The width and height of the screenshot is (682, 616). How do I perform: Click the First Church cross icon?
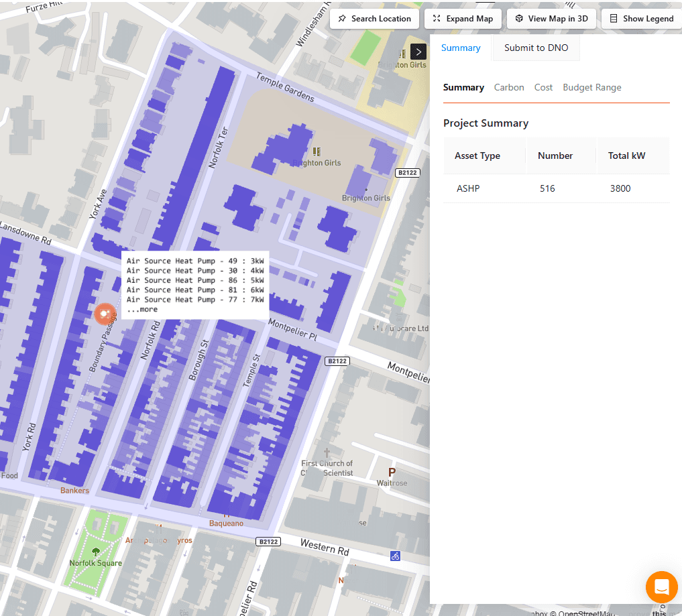[327, 454]
